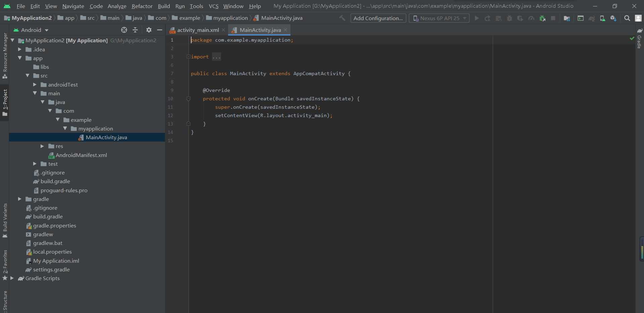Viewport: 644px width, 313px height.
Task: Click the Apply Changes and Restart icon
Action: [487, 18]
